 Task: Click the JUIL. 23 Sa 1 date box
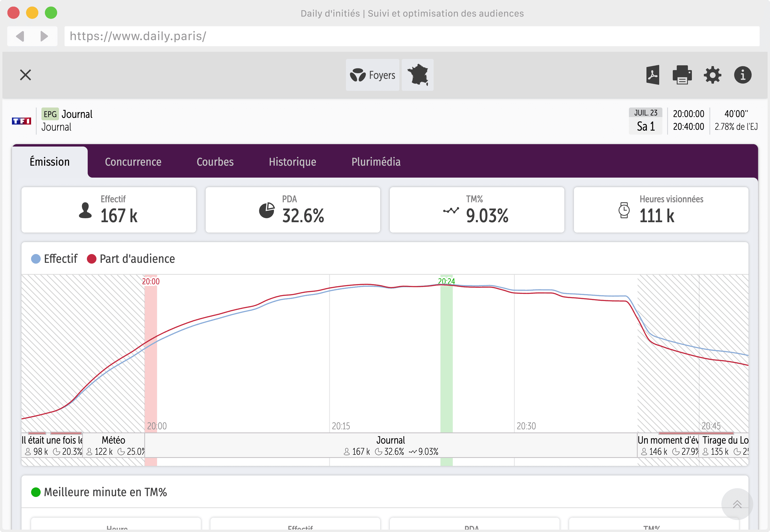(646, 121)
